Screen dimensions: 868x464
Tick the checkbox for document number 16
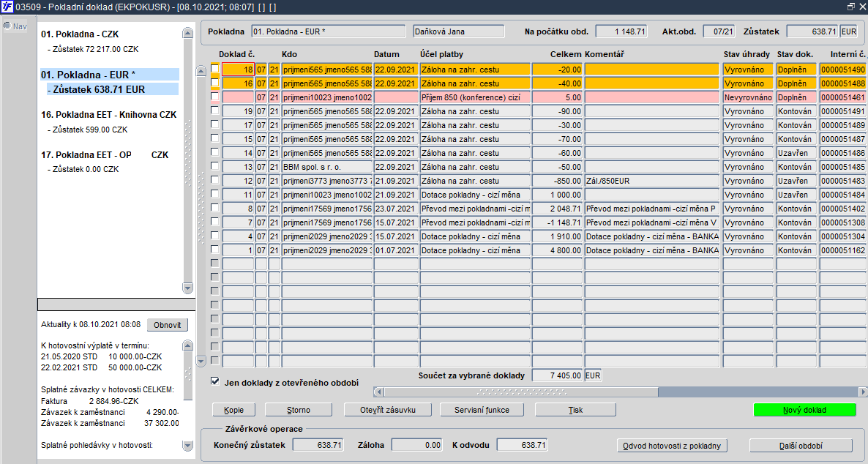coord(214,83)
